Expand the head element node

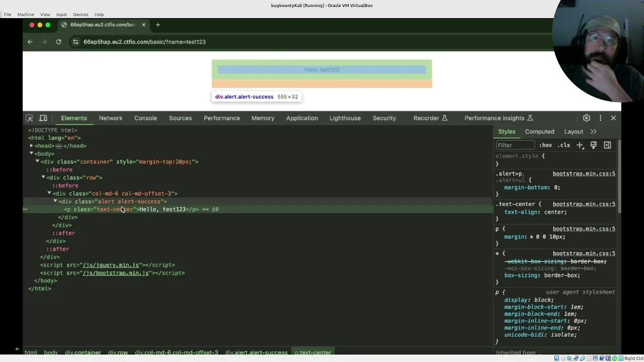pos(31,146)
